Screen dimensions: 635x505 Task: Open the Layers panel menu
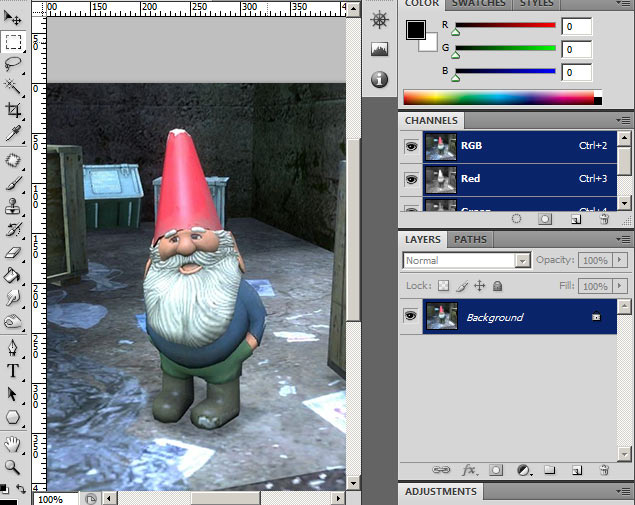point(623,239)
